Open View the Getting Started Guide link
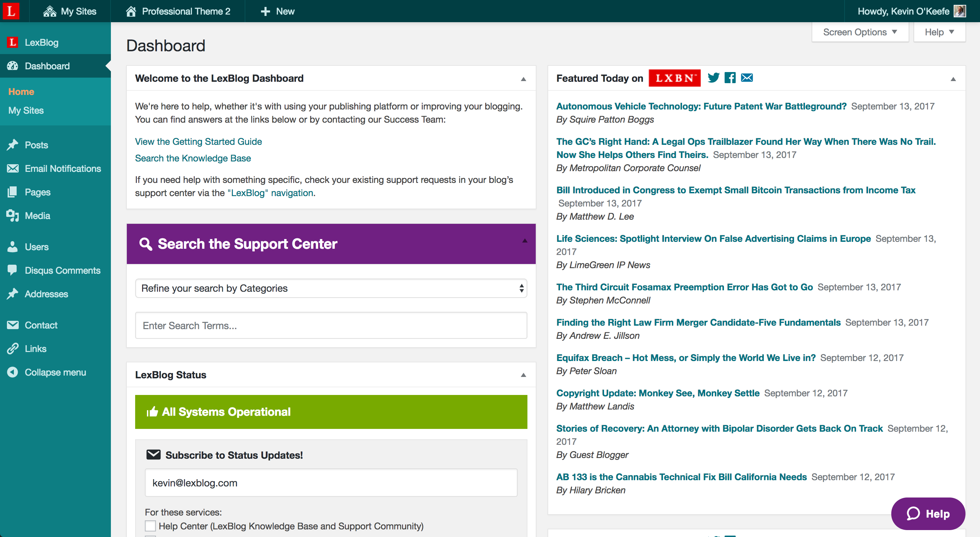The height and width of the screenshot is (537, 980). pos(198,141)
